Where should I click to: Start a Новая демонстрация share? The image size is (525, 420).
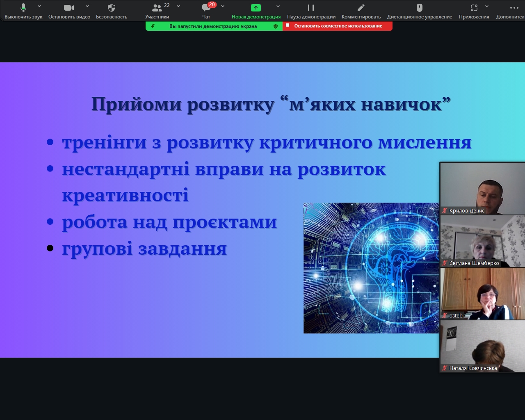(256, 11)
